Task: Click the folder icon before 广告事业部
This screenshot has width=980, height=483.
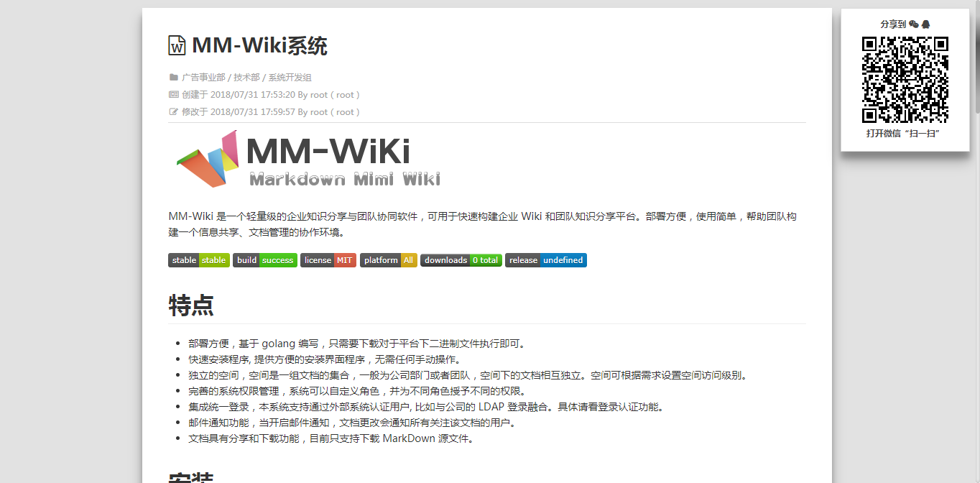Action: (x=173, y=77)
